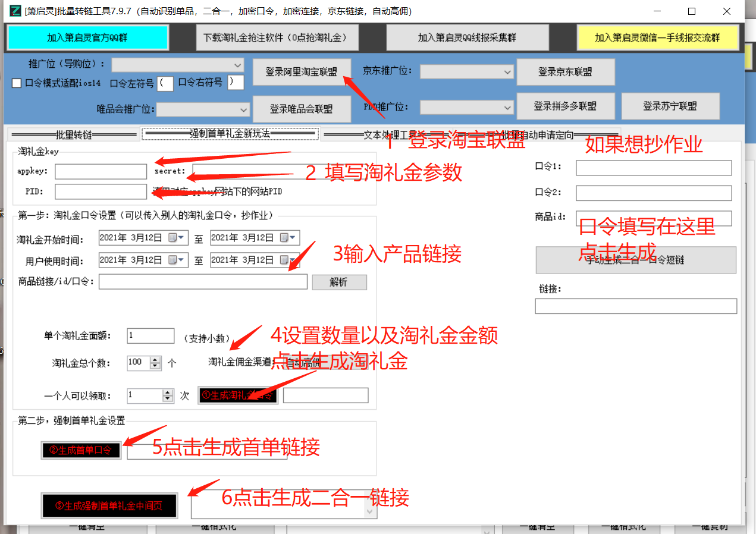This screenshot has height=534, width=756.
Task: Click 登录苏宁联盟 button
Action: (x=670, y=106)
